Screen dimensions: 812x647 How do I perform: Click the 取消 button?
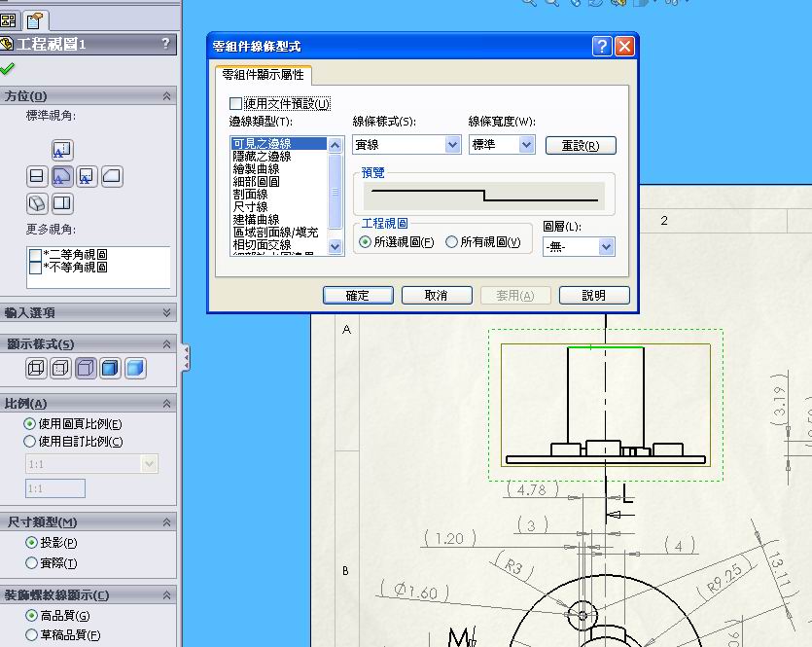437,295
